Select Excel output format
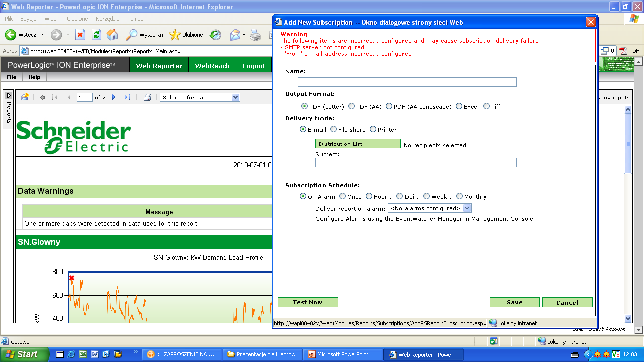 coord(459,106)
